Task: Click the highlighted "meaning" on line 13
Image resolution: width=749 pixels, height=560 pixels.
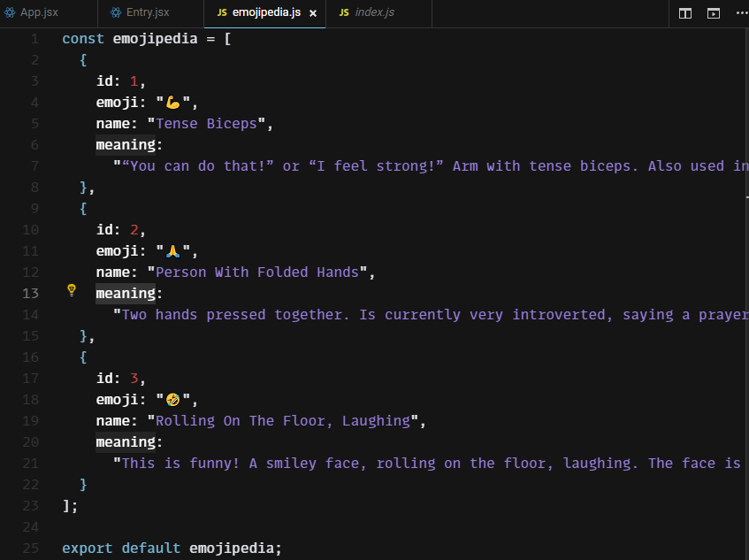Action: click(x=126, y=294)
